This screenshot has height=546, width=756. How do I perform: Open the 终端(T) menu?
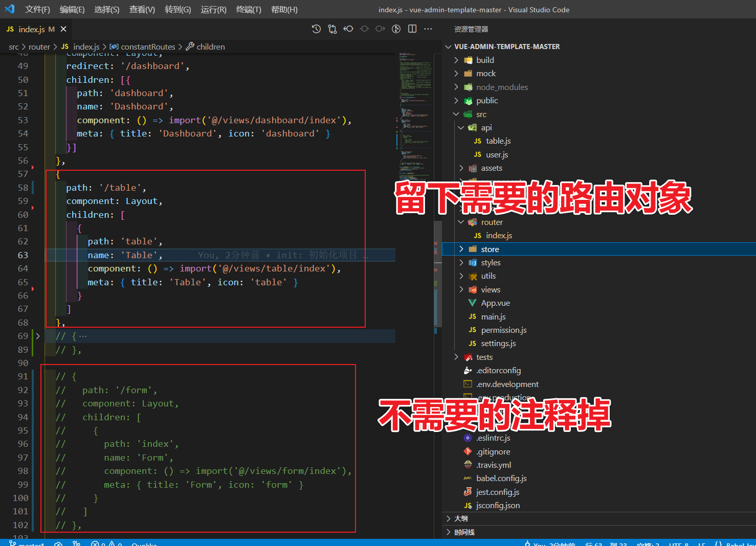249,10
